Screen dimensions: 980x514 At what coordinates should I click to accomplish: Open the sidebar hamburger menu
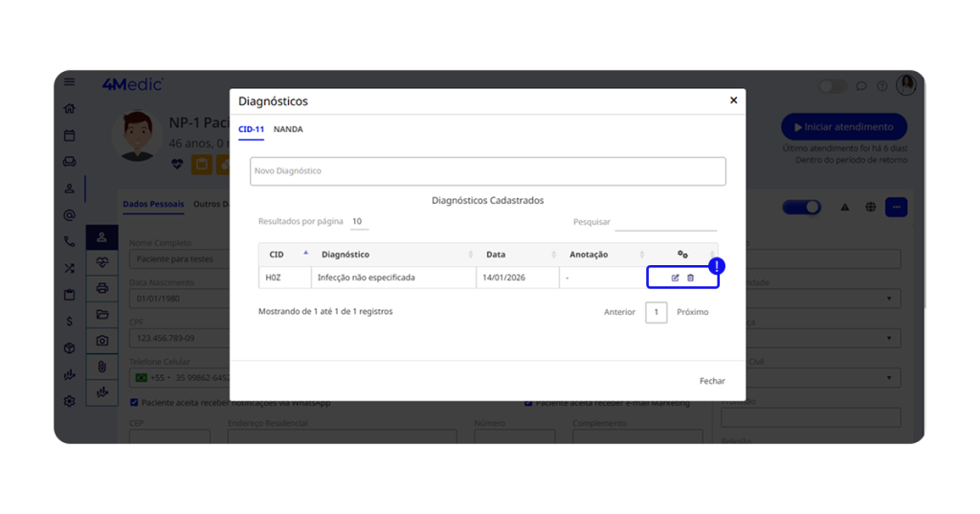point(69,82)
